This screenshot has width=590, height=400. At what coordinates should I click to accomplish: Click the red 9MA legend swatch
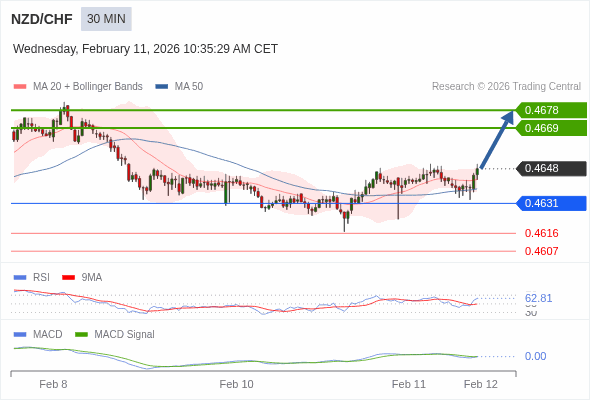click(x=68, y=278)
